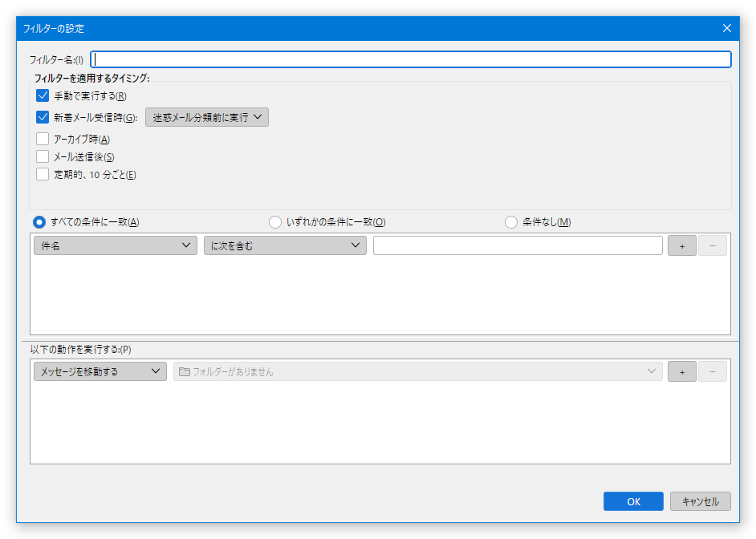The height and width of the screenshot is (539, 756).
Task: Select いずれかの条件に一致 radio button
Action: pos(275,222)
